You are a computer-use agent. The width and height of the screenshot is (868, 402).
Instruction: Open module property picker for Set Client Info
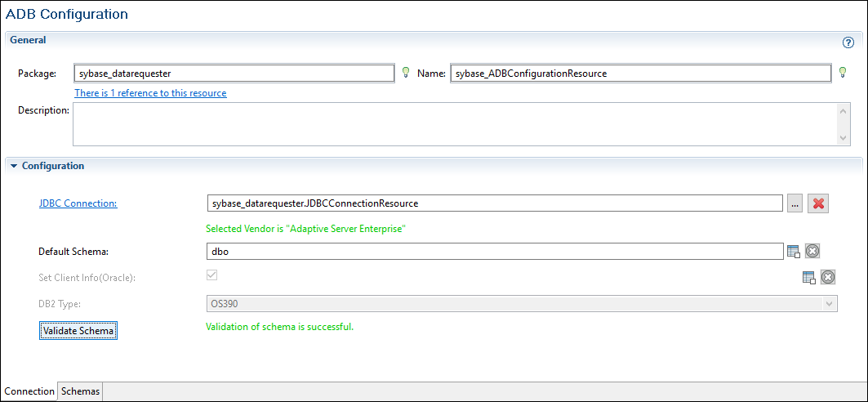809,278
